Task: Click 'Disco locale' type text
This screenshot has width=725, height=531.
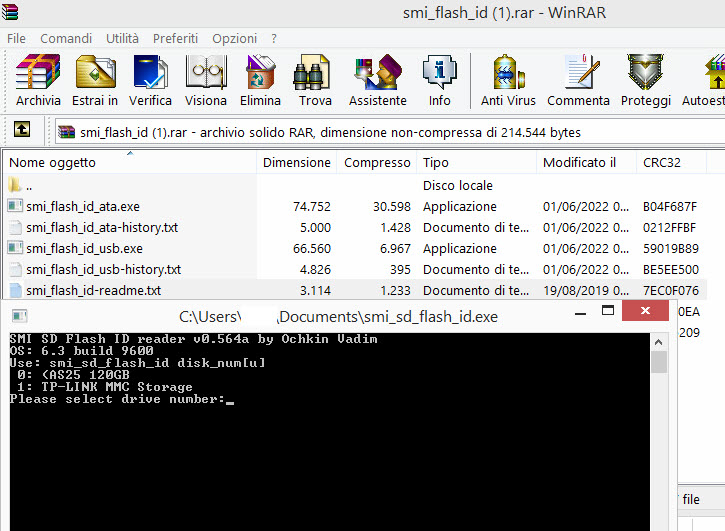Action: (x=457, y=185)
